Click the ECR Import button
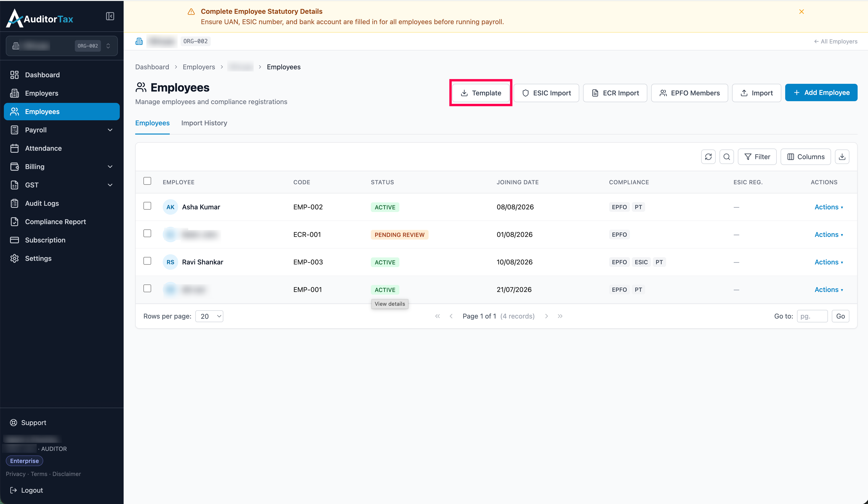The width and height of the screenshot is (868, 504). click(x=615, y=93)
